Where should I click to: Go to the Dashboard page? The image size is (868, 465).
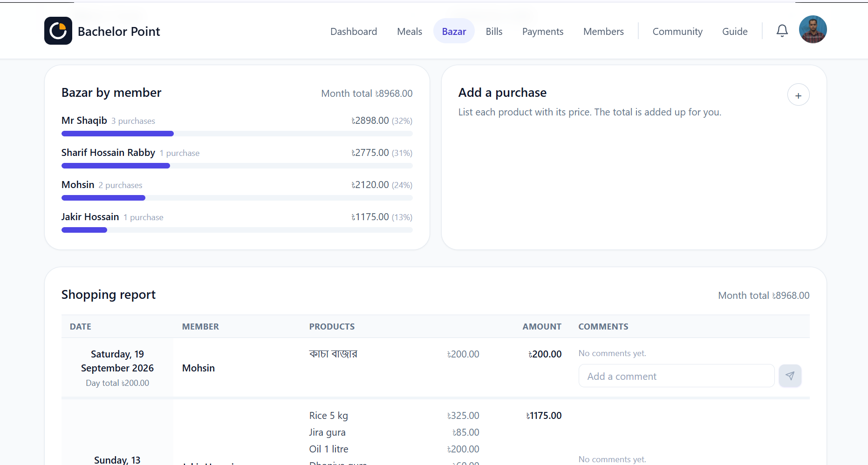(x=354, y=31)
